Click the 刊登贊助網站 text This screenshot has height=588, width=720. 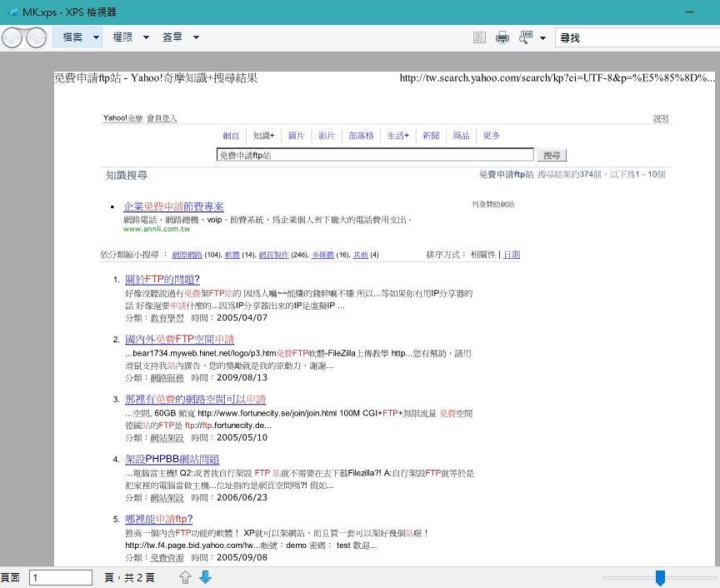coord(493,204)
